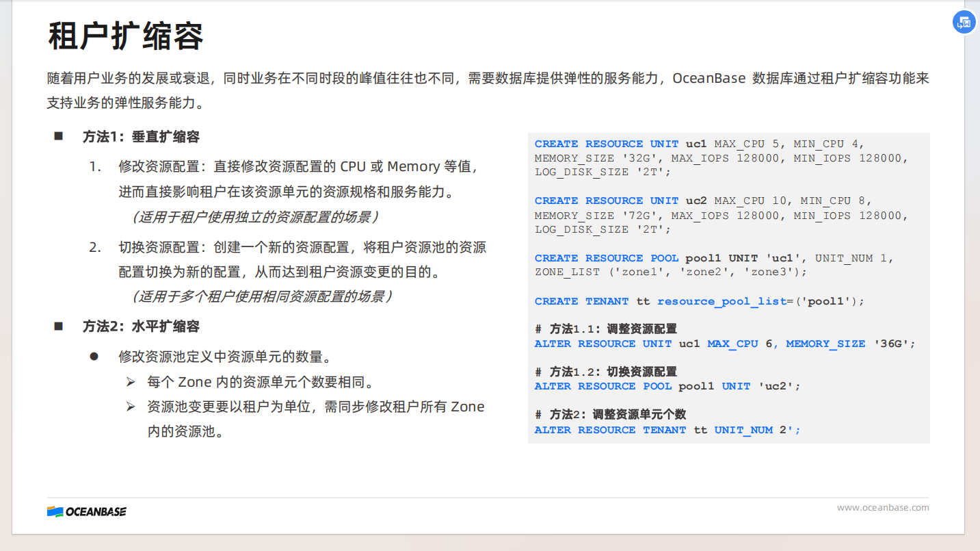The height and width of the screenshot is (551, 980).
Task: Click the line 进而直接影响租户在该资源单元
Action: tap(287, 192)
